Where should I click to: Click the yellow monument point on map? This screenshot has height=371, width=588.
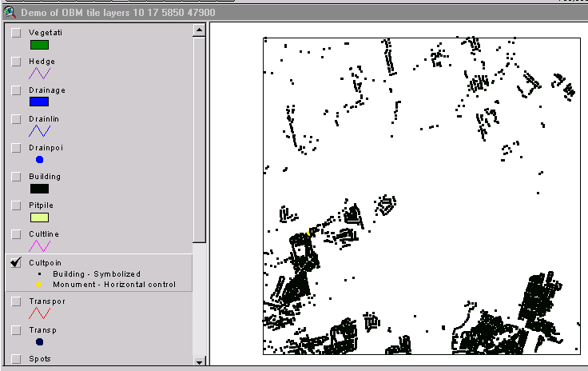point(309,233)
